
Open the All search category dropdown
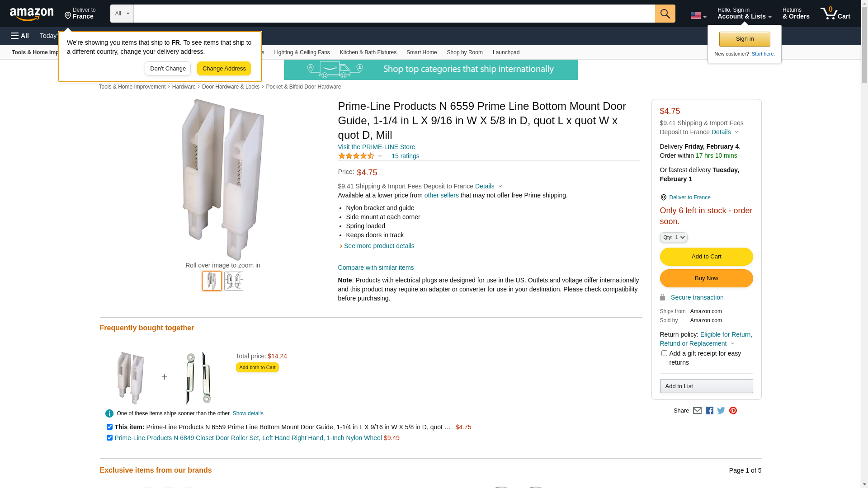(122, 14)
